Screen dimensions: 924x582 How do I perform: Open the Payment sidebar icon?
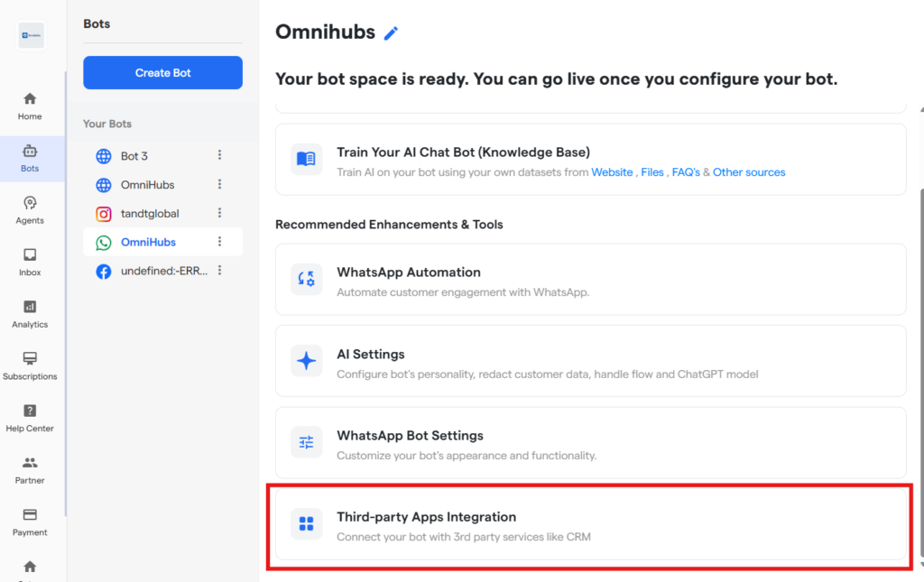coord(30,522)
